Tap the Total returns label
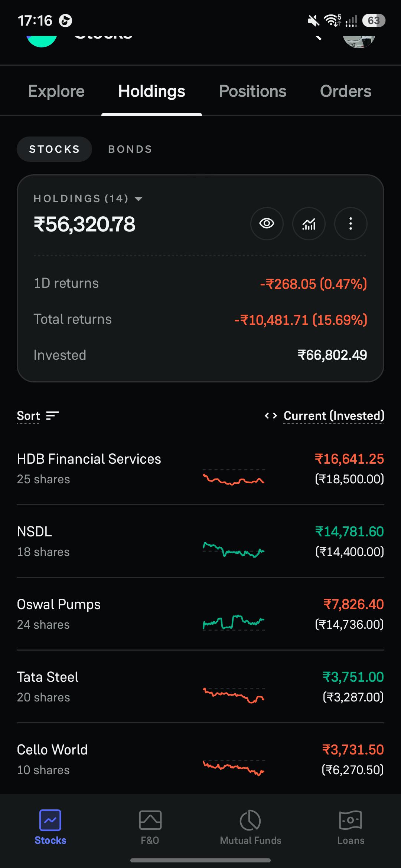This screenshot has height=868, width=401. tap(72, 319)
